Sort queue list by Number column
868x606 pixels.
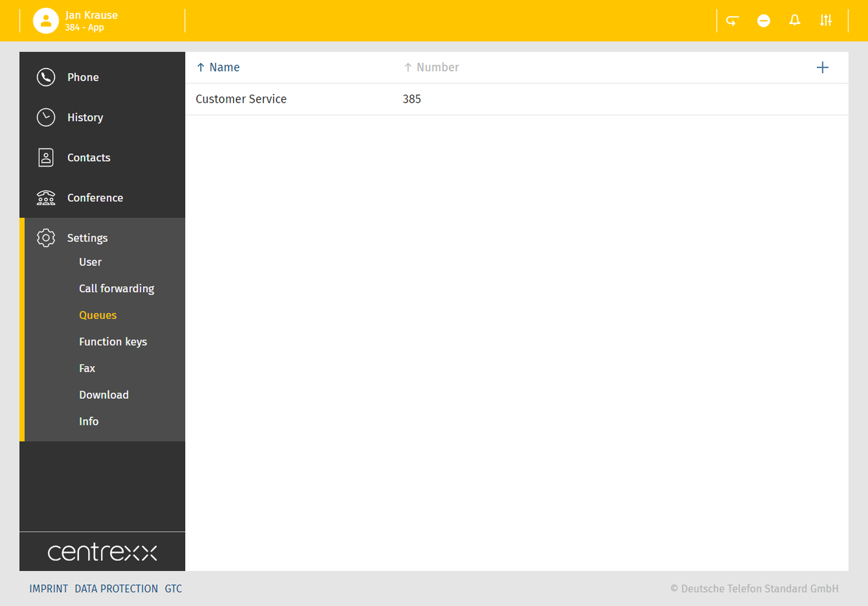click(x=437, y=67)
